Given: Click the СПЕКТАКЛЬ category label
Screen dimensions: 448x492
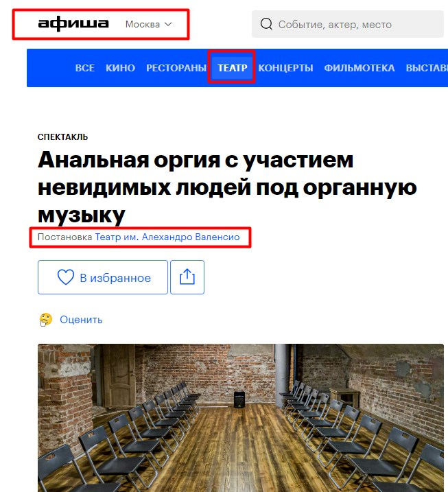Looking at the screenshot, I should click(x=62, y=137).
